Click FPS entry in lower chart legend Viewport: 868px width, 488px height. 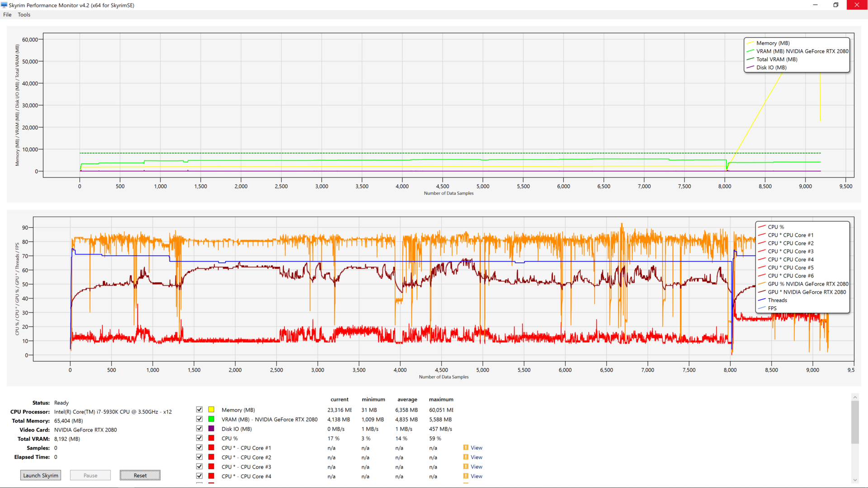[x=772, y=308]
